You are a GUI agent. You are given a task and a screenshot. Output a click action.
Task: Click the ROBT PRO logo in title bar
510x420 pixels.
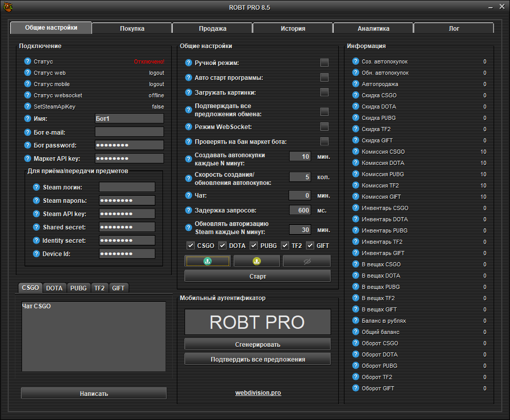coord(8,7)
